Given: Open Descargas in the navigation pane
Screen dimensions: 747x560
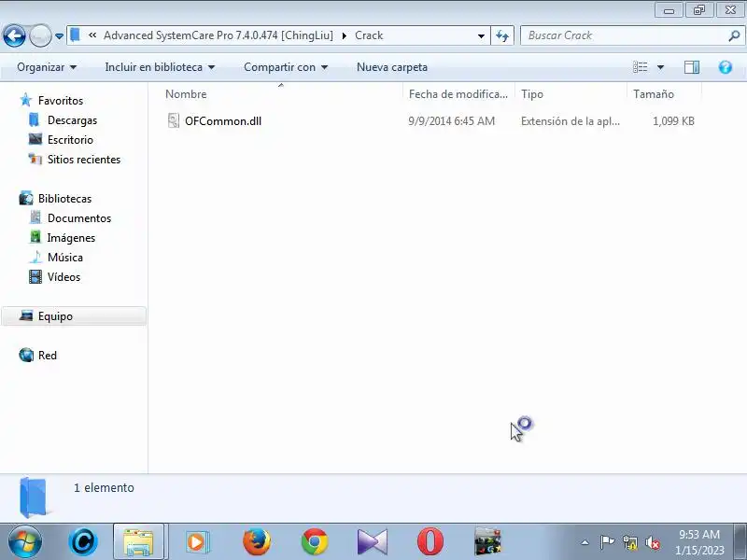Looking at the screenshot, I should [72, 120].
